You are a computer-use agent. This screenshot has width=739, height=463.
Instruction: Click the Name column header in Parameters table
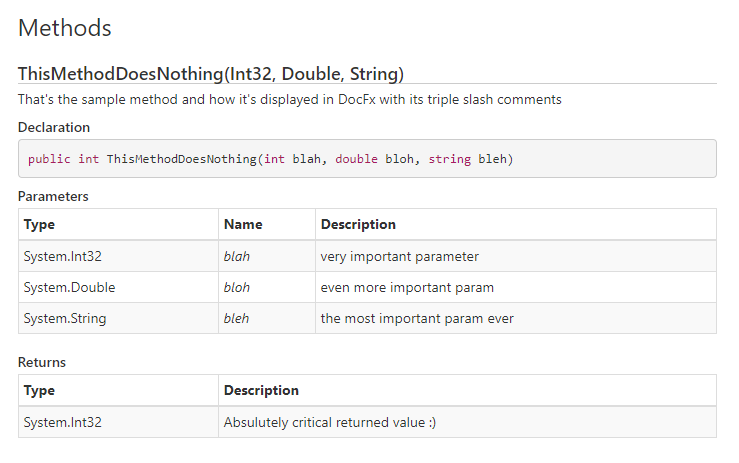[243, 224]
